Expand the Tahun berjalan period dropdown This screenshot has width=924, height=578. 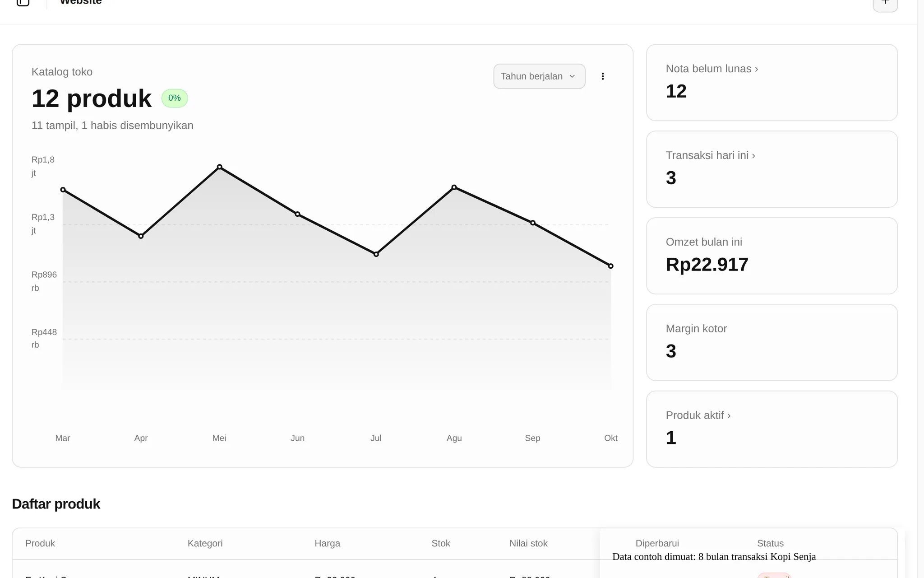539,76
